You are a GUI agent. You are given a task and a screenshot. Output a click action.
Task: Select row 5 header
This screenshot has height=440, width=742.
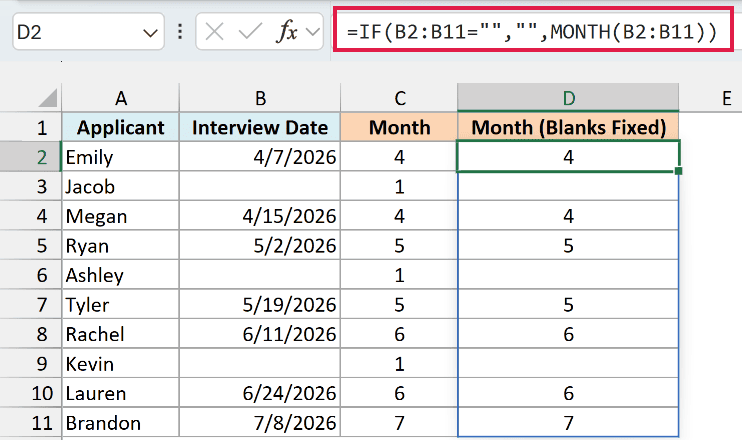point(31,245)
